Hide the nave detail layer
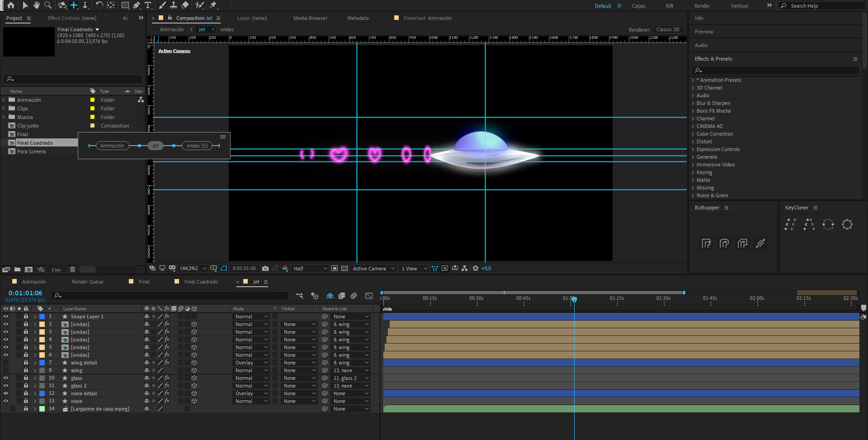Image resolution: width=868 pixels, height=440 pixels. (x=5, y=393)
